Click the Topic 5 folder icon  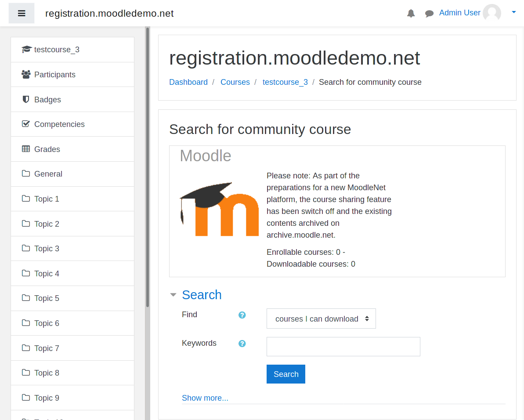(x=26, y=298)
